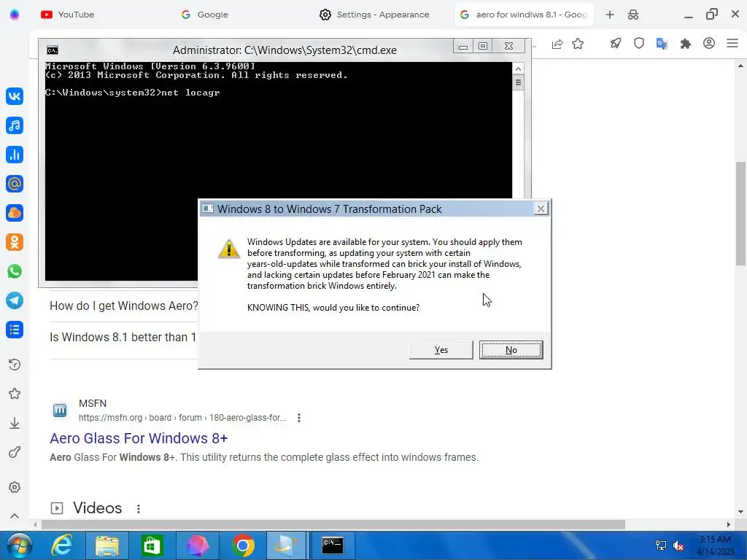Click the rocket turbo icon
Screen dimensions: 747x560
(616, 44)
